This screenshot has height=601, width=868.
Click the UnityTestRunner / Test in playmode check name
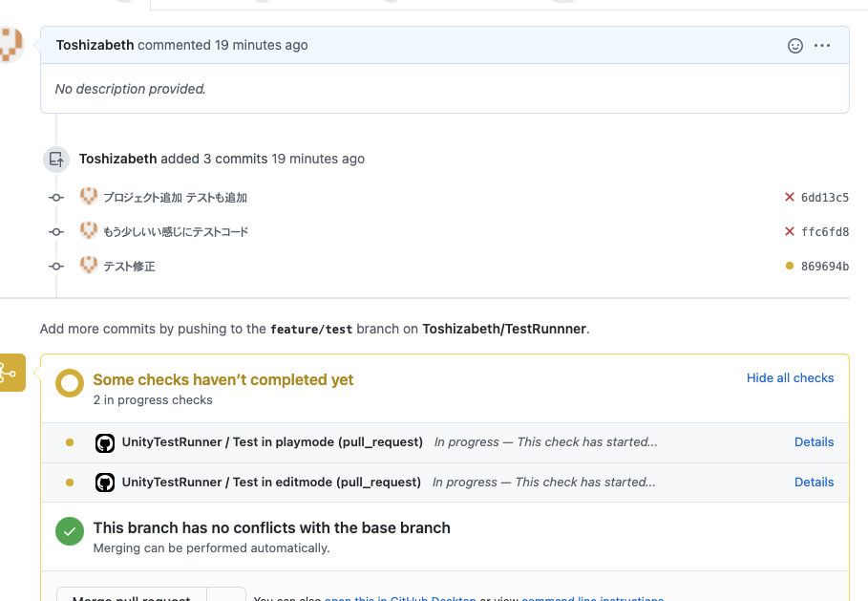click(272, 442)
